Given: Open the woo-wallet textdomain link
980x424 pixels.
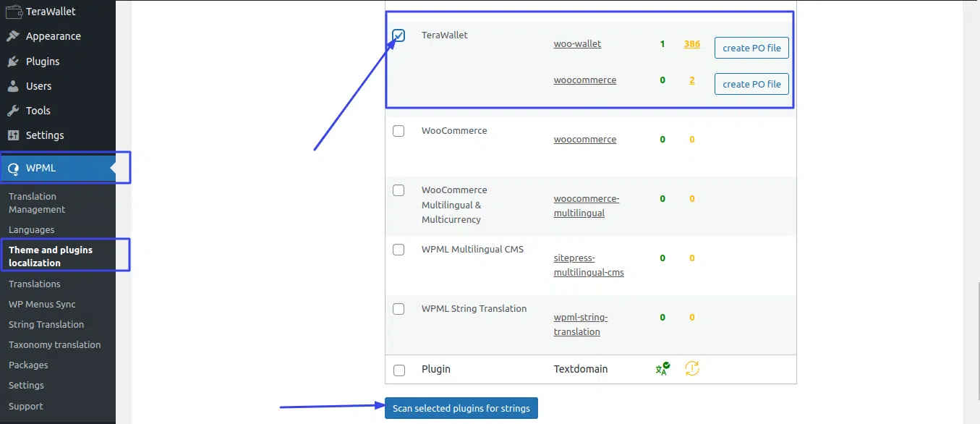Looking at the screenshot, I should [x=577, y=43].
